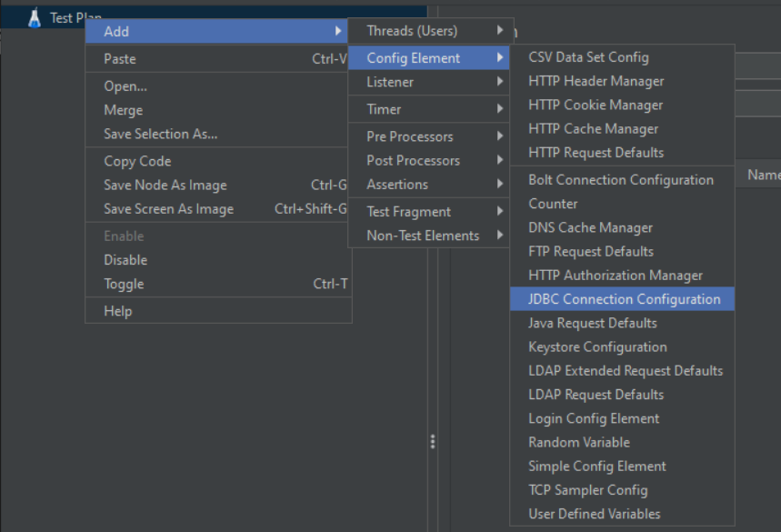Add User Defined Variables
This screenshot has width=781, height=532.
(x=622, y=514)
